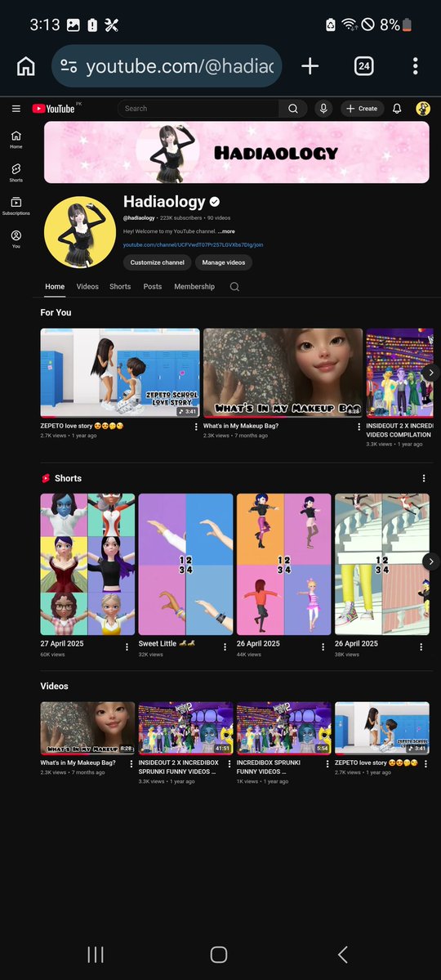Image resolution: width=441 pixels, height=980 pixels.
Task: Switch to the Posts channel tab
Action: 153,287
